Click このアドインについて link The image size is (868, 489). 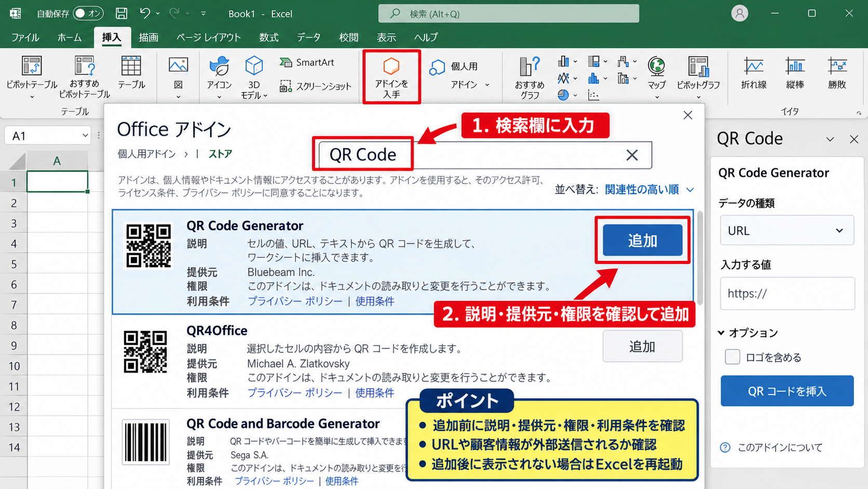[x=780, y=447]
